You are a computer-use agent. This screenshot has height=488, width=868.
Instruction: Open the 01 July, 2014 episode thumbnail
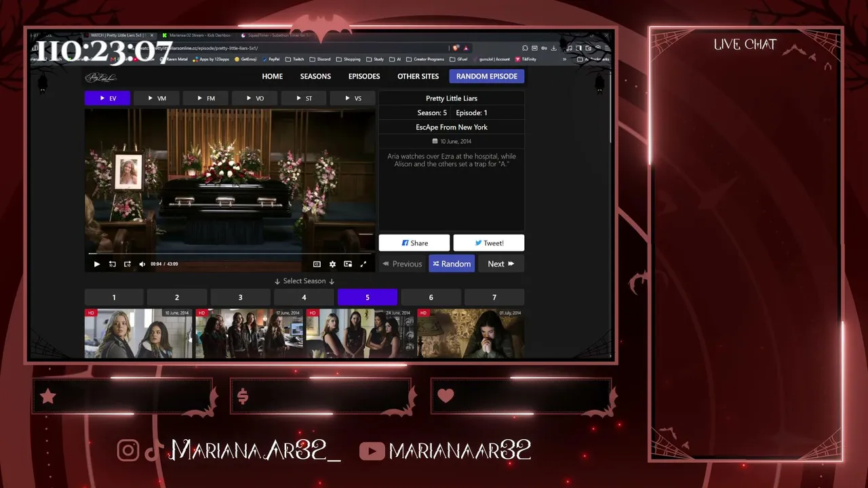coord(471,333)
